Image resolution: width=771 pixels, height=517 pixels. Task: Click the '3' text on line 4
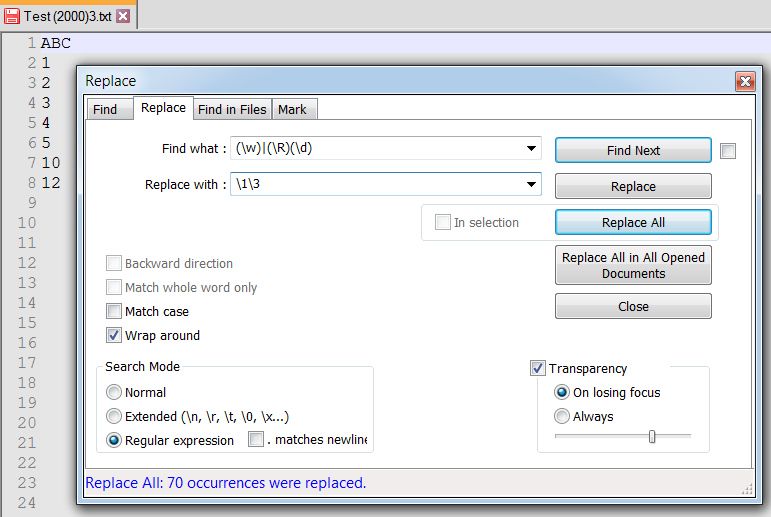click(x=46, y=103)
